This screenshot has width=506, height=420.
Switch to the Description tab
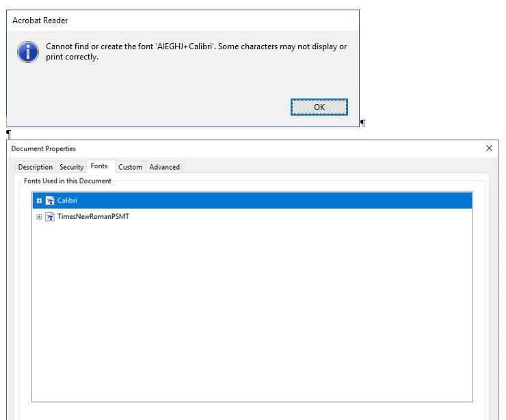35,167
